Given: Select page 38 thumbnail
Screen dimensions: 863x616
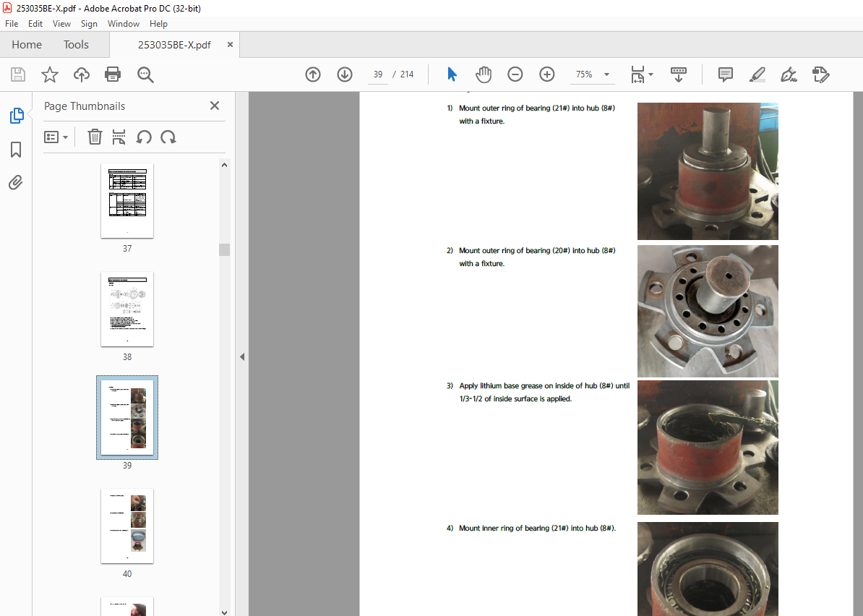Looking at the screenshot, I should (x=127, y=309).
